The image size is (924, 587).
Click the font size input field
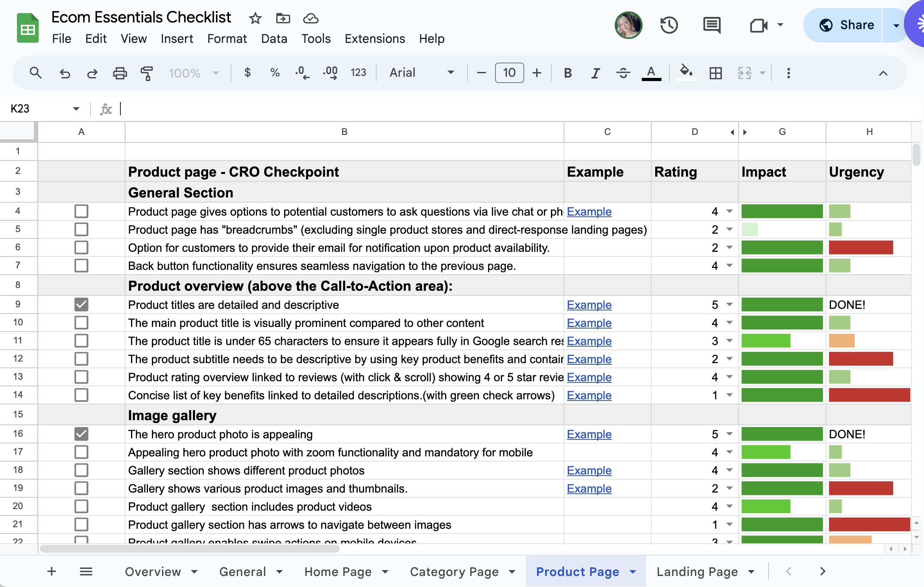pyautogui.click(x=509, y=73)
